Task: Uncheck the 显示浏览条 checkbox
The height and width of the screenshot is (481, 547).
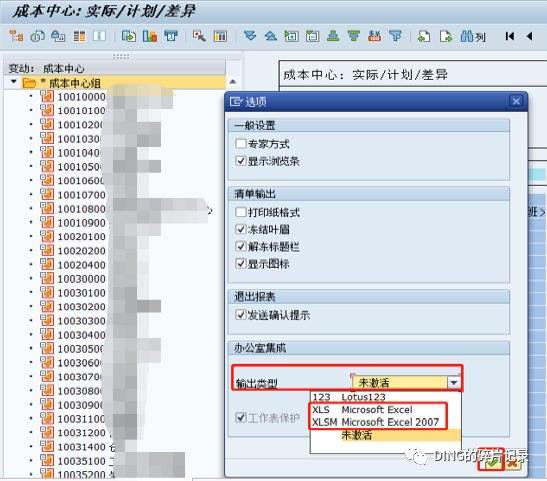Action: (241, 161)
